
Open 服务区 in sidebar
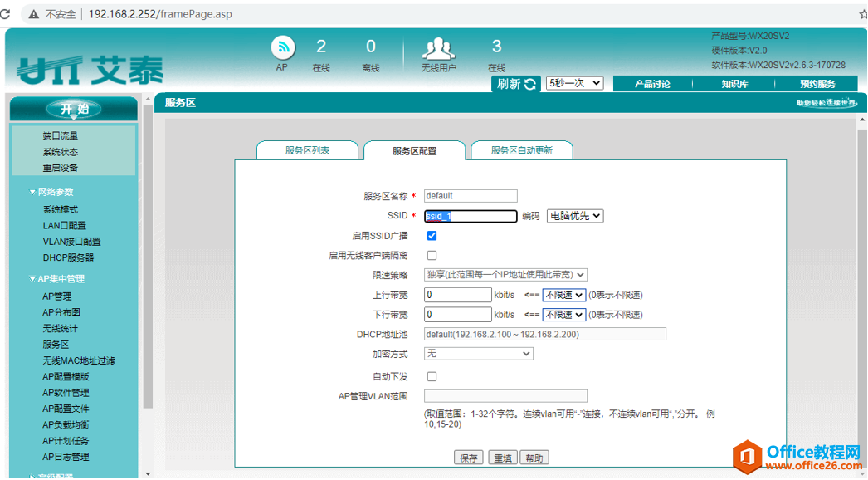(56, 345)
